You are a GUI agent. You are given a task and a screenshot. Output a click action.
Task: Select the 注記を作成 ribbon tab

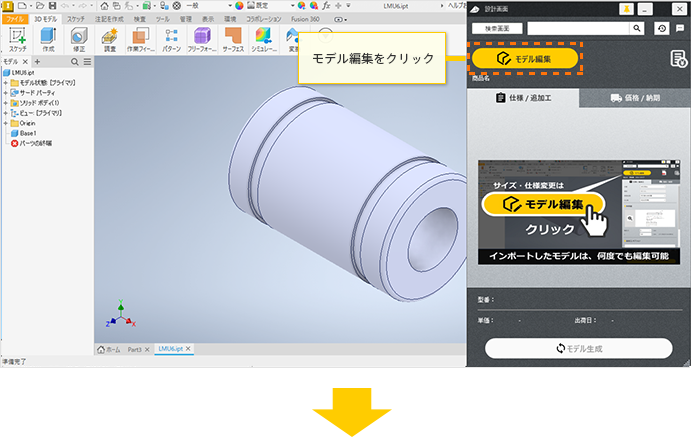click(x=109, y=19)
